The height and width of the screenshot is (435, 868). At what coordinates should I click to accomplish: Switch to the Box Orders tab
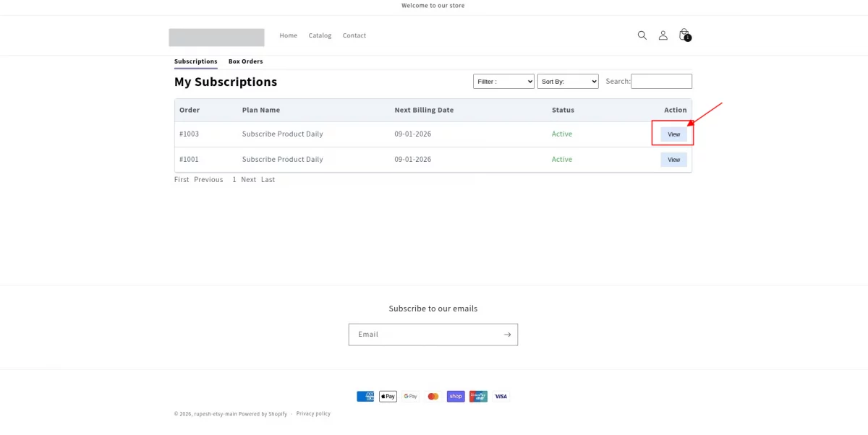[x=245, y=61]
